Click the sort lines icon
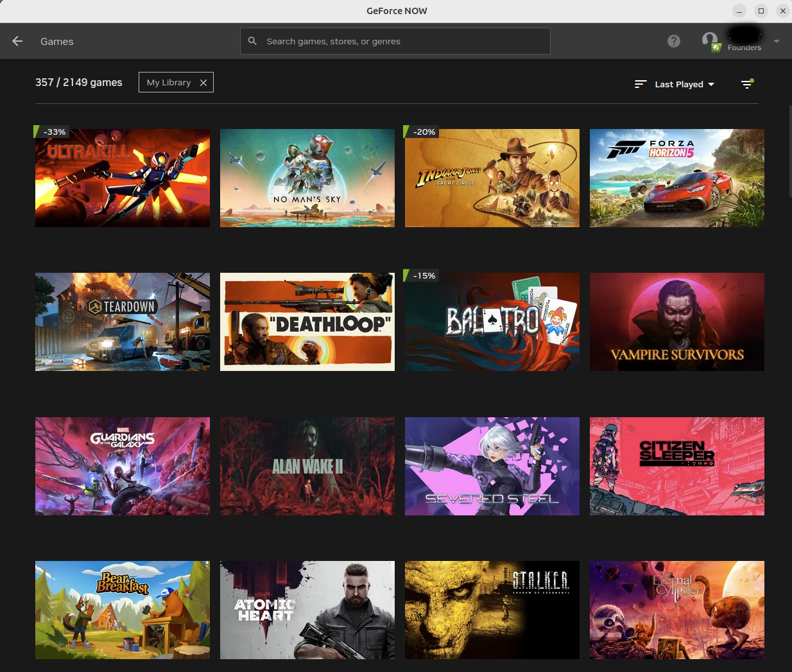The width and height of the screenshot is (792, 672). click(x=640, y=84)
